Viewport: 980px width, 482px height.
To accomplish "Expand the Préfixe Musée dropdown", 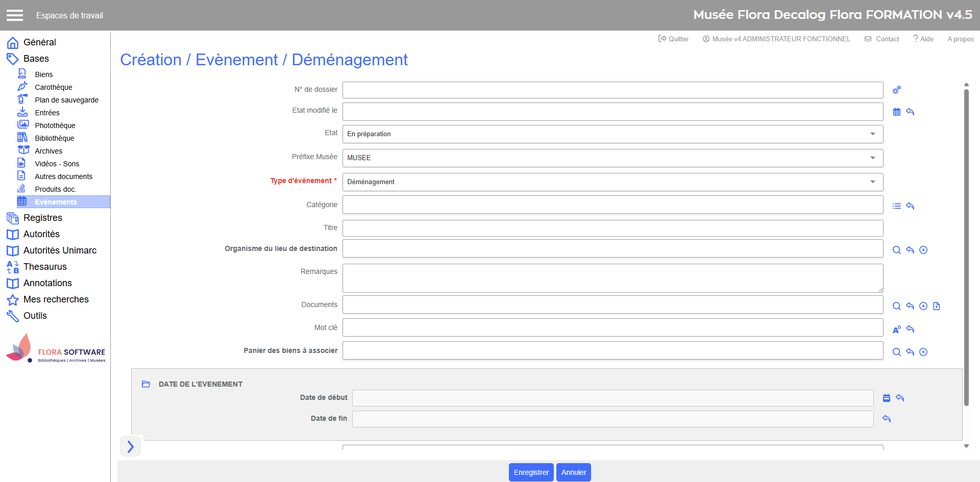I will tap(612, 158).
